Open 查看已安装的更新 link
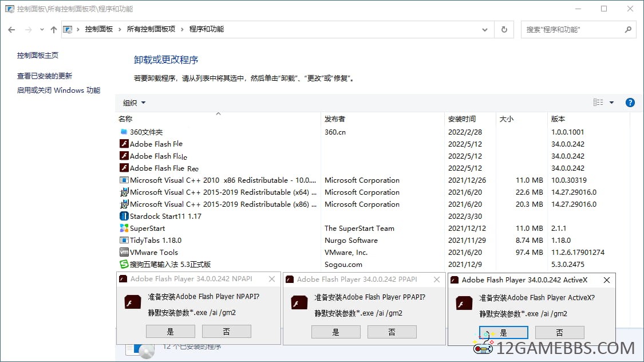Image resolution: width=644 pixels, height=362 pixels. 44,76
